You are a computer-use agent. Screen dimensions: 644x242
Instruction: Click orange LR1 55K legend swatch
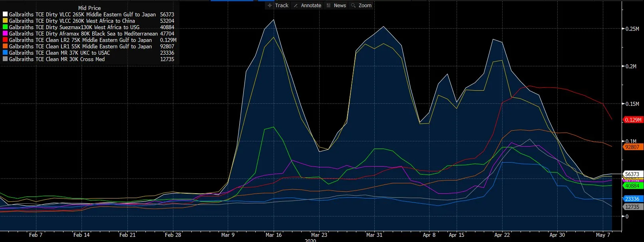(5, 46)
